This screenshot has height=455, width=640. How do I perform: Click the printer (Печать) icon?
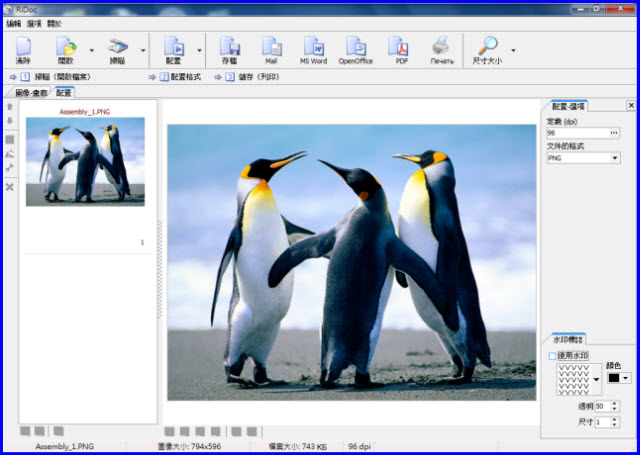[x=441, y=48]
